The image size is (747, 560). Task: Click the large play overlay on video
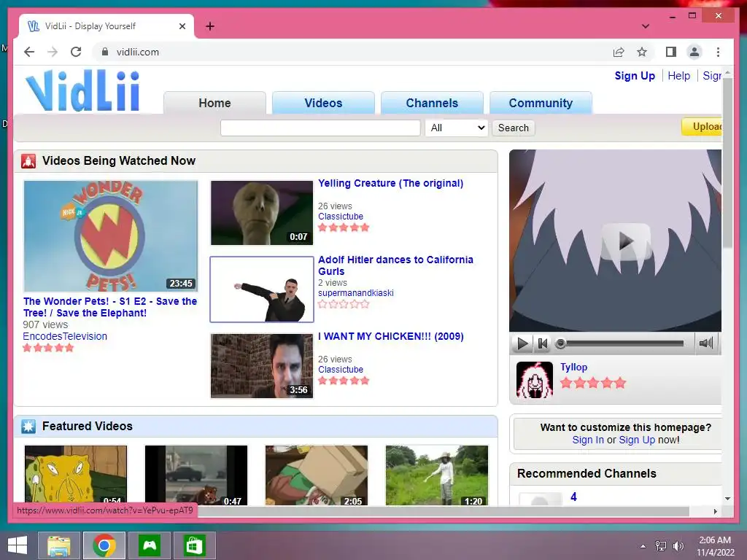626,242
